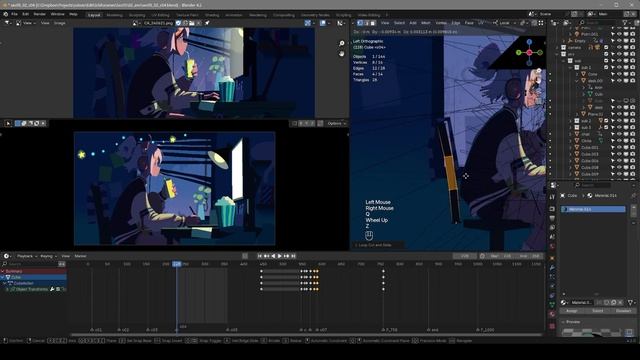The width and height of the screenshot is (640, 360).
Task: Select face select mode in 3D viewport
Action: point(373,23)
